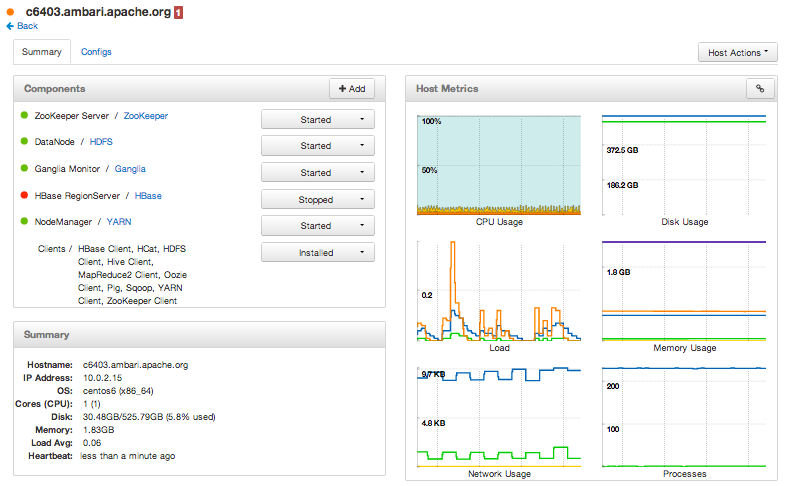786x486 pixels.
Task: Open the red alert badge beside hostname
Action: point(178,13)
